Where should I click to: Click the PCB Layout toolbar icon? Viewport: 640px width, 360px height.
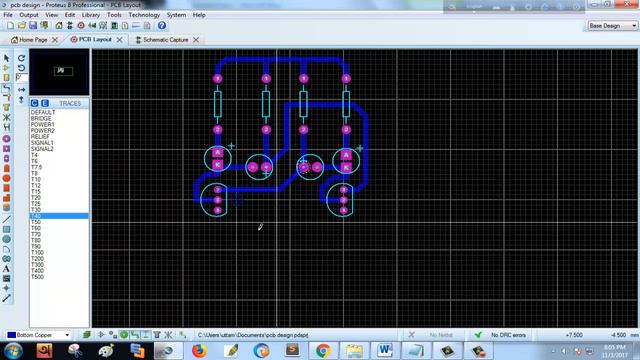pos(81,26)
